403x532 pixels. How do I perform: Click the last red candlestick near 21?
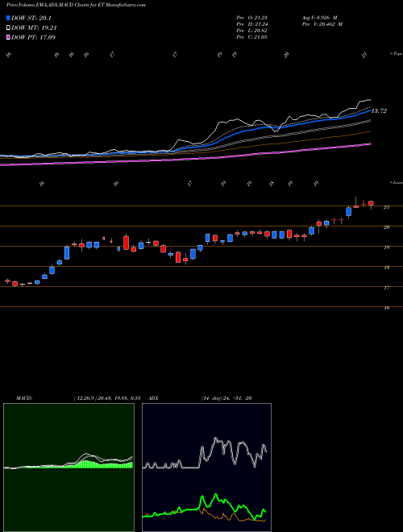(x=371, y=203)
